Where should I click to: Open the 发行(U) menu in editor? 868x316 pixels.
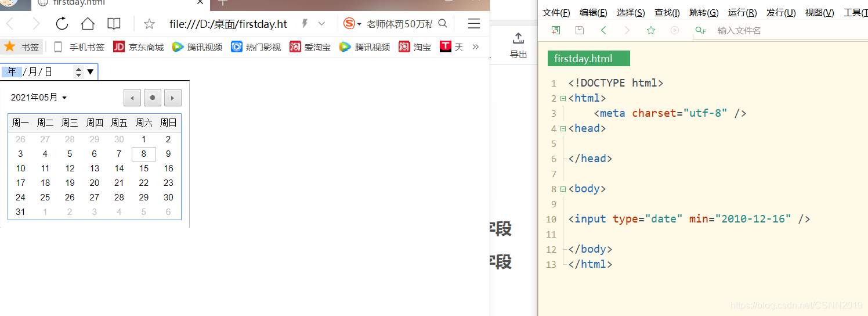781,13
